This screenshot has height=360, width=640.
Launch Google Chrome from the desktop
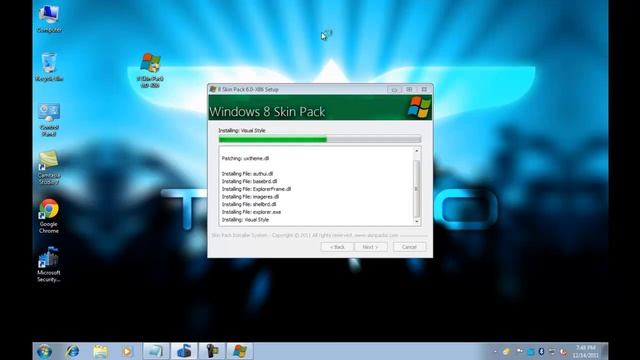(49, 216)
